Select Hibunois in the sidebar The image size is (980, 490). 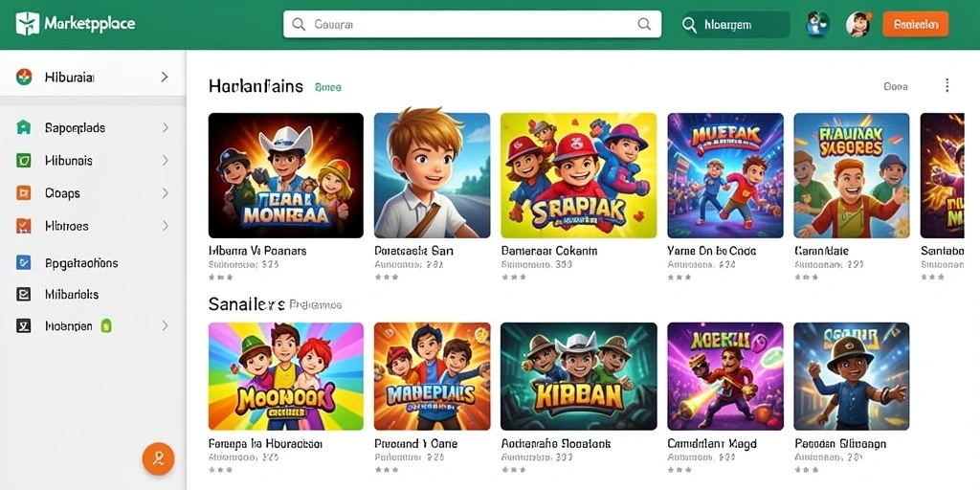[x=69, y=161]
